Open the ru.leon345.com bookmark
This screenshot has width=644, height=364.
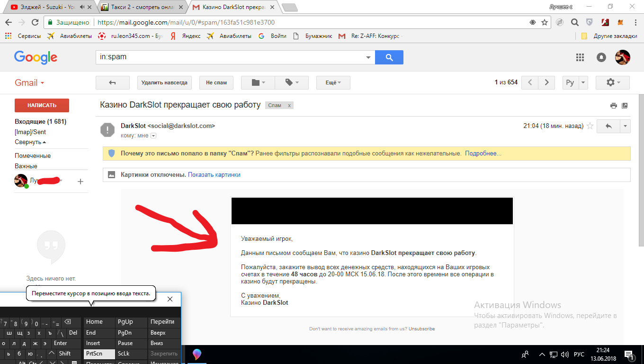130,36
